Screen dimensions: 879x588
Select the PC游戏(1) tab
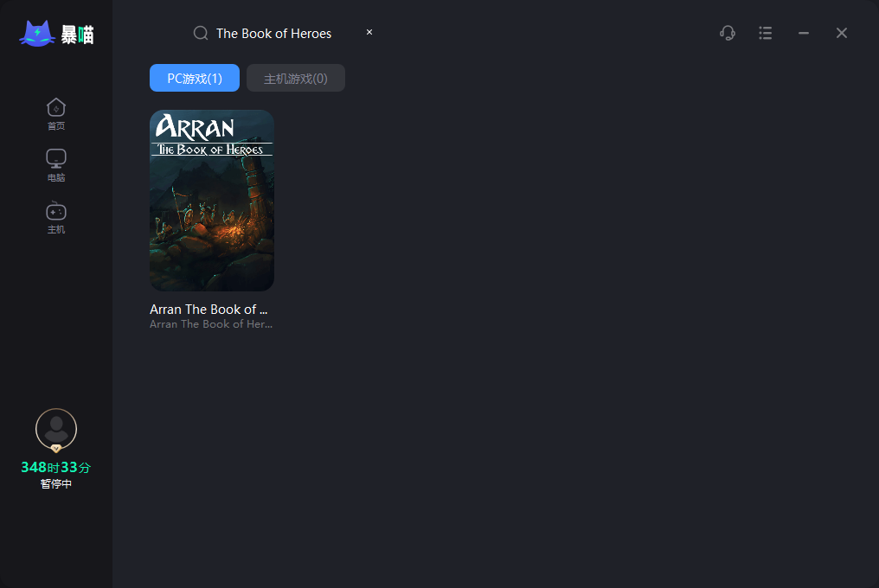tap(195, 78)
